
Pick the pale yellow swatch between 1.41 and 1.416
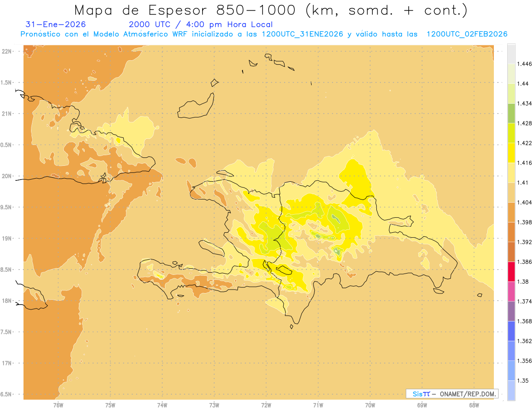[x=511, y=172]
